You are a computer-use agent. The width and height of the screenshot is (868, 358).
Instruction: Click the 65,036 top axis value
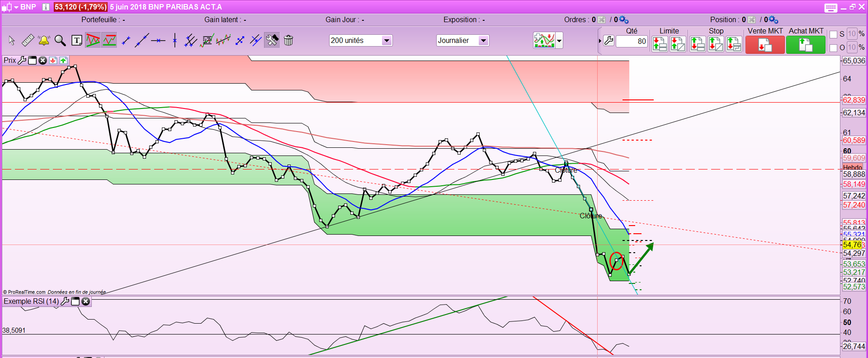point(854,61)
